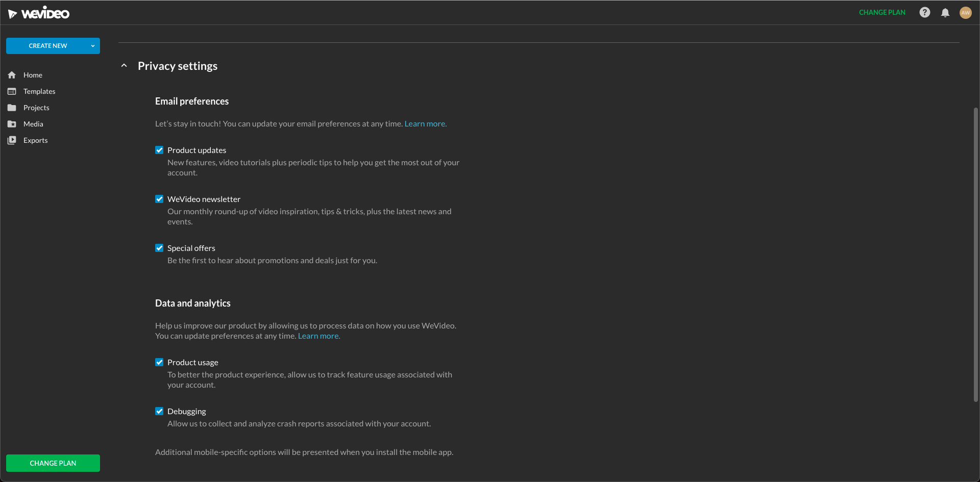The width and height of the screenshot is (980, 482).
Task: Click the Product usage label text
Action: (x=193, y=362)
